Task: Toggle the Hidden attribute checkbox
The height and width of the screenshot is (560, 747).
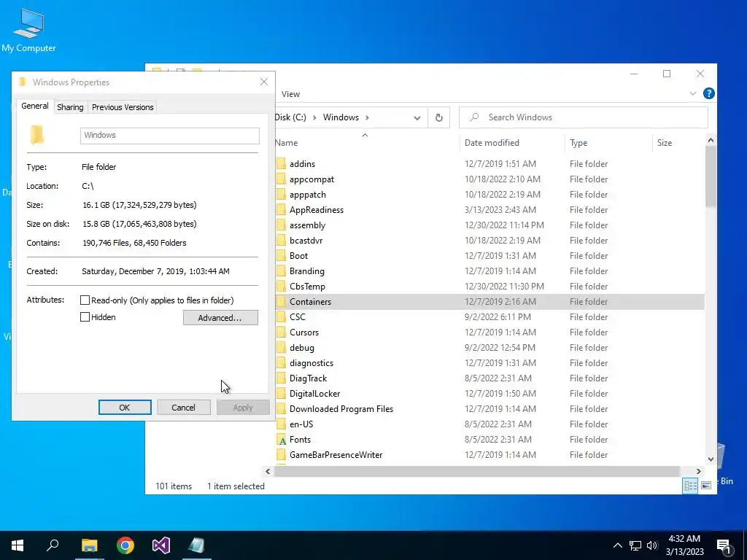Action: tap(85, 317)
